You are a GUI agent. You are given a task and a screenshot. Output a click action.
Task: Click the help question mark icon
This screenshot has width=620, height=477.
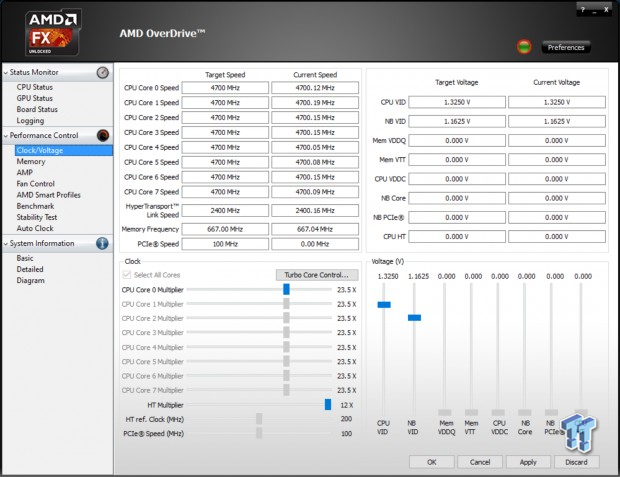pyautogui.click(x=583, y=9)
